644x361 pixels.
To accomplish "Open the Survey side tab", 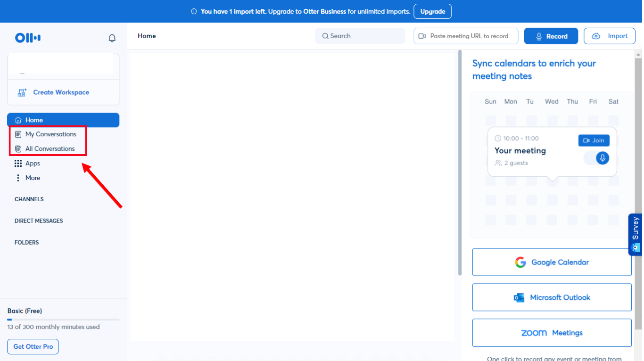I will click(x=636, y=234).
